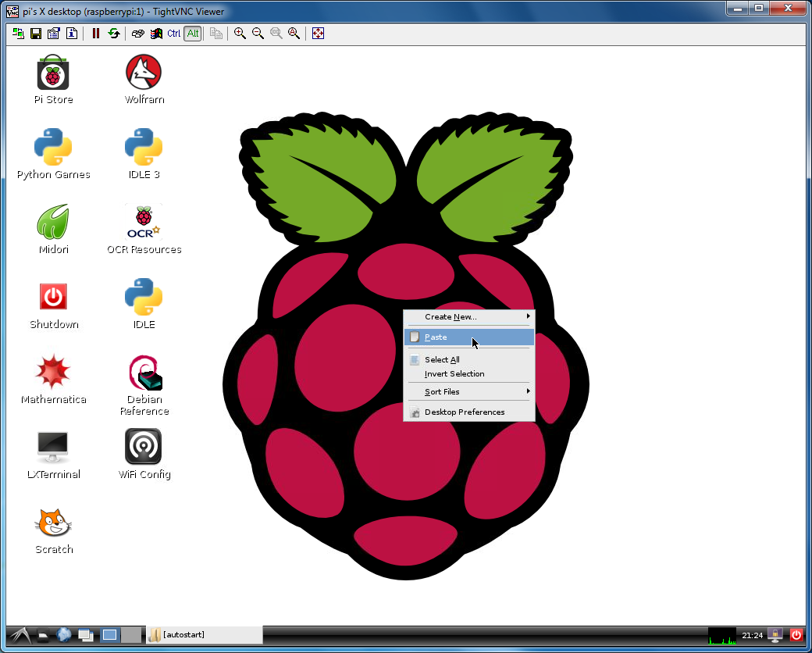Select the Midori browser desktop icon
This screenshot has width=812, height=653.
point(53,229)
